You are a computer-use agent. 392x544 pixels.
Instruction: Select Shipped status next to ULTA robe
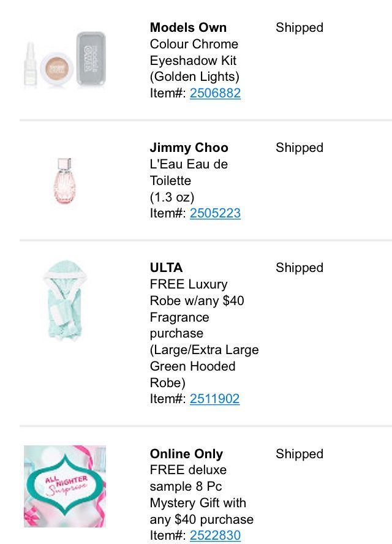point(299,268)
